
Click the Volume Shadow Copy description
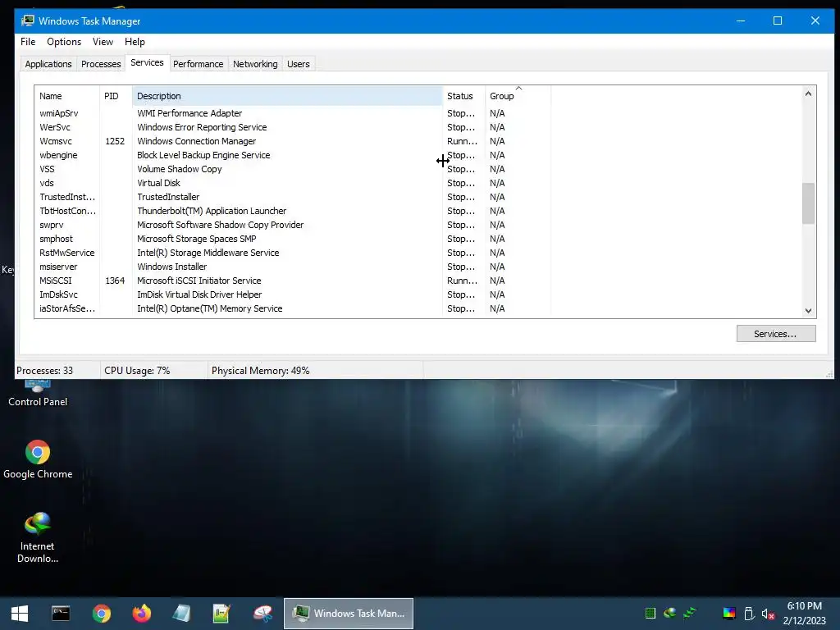(x=180, y=169)
